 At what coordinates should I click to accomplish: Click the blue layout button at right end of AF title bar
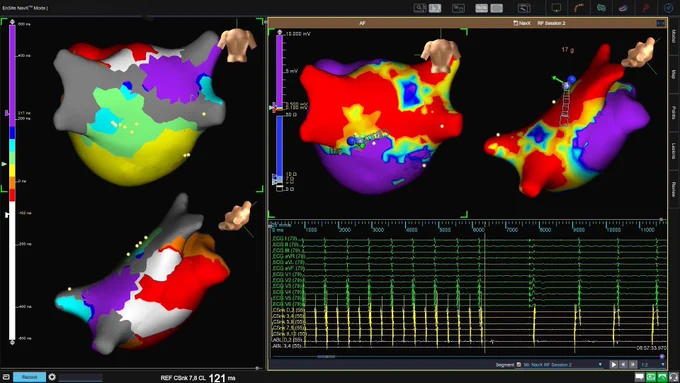tap(660, 23)
